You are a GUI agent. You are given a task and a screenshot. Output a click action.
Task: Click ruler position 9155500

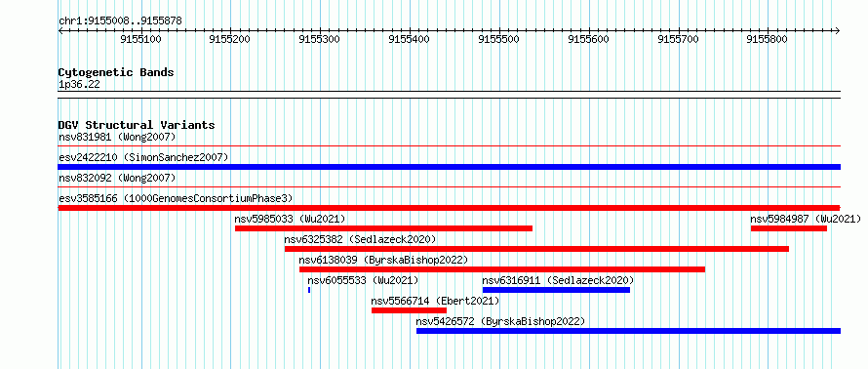pyautogui.click(x=499, y=39)
